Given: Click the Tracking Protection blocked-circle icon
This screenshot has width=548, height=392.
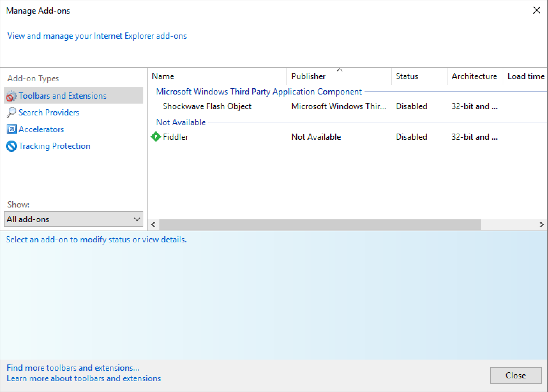Looking at the screenshot, I should tap(12, 146).
